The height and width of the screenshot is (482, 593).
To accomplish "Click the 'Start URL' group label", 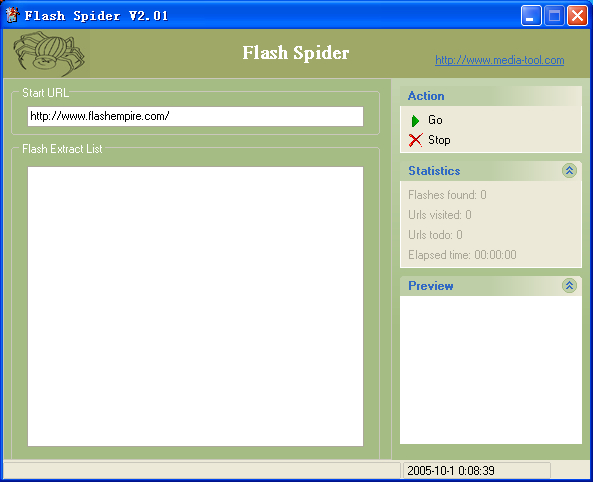I will point(45,93).
